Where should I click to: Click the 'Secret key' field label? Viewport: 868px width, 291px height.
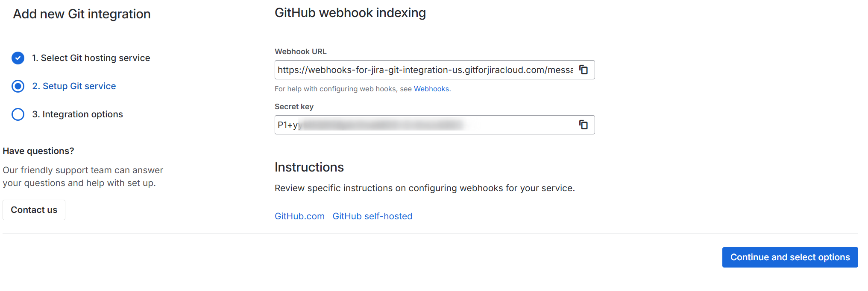294,107
